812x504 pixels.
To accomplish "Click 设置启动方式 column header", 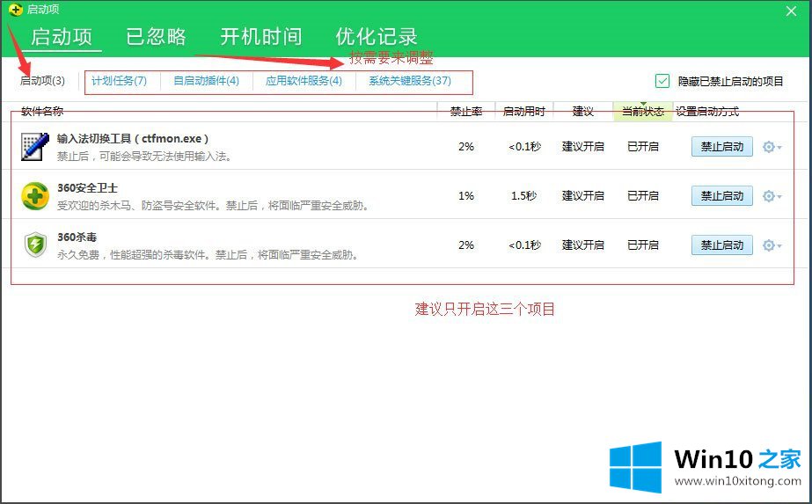I will (x=707, y=112).
